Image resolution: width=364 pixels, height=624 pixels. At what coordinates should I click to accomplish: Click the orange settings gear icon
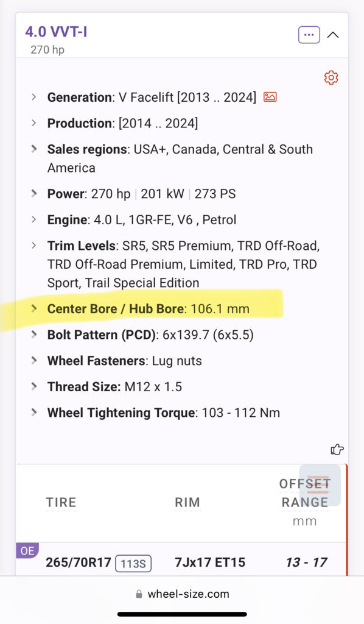coord(331,77)
